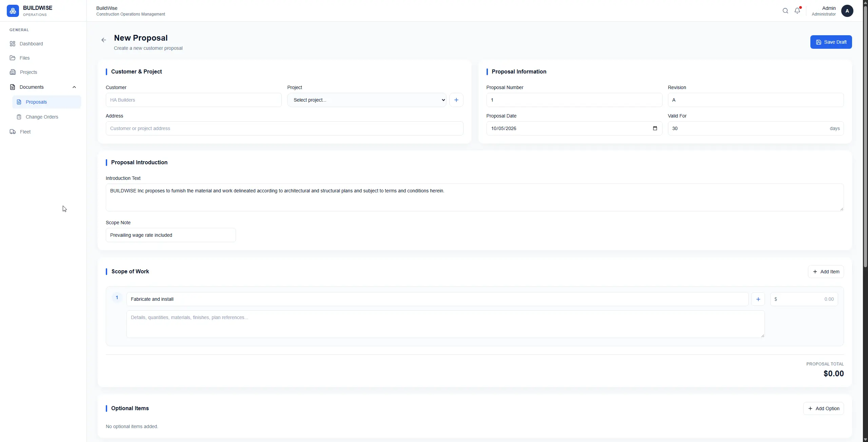Open the Fleet section
The width and height of the screenshot is (868, 442).
(x=43, y=132)
